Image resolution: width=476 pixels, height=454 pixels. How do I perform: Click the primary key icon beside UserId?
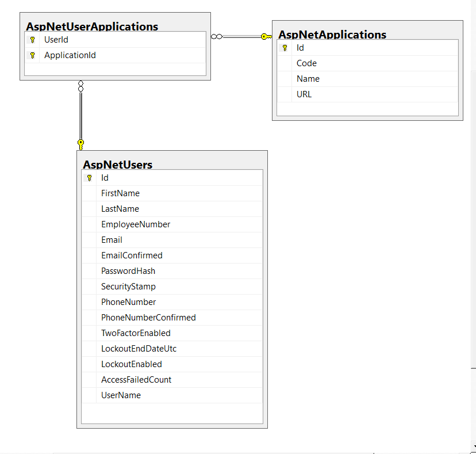(x=33, y=40)
